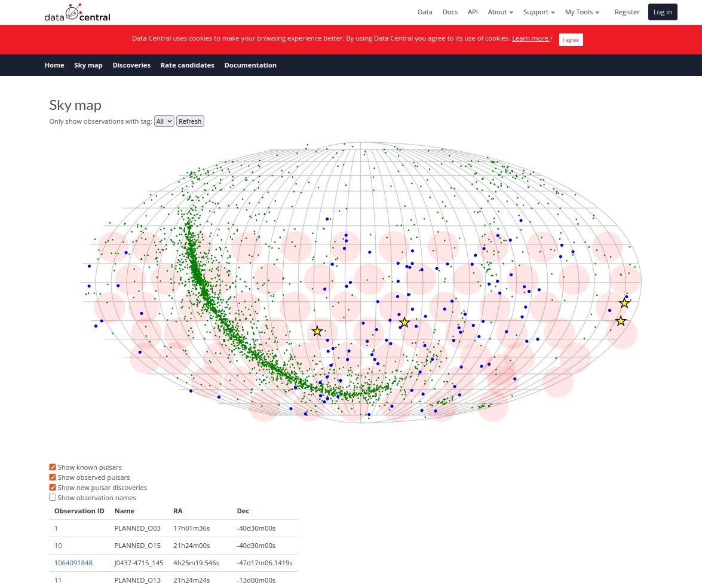Click the PLANNED_O03 name cell

137,528
